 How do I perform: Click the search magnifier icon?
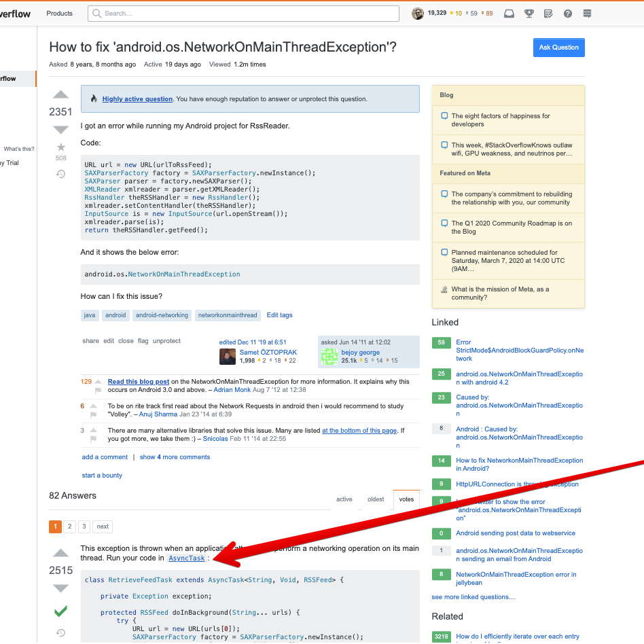pos(96,13)
